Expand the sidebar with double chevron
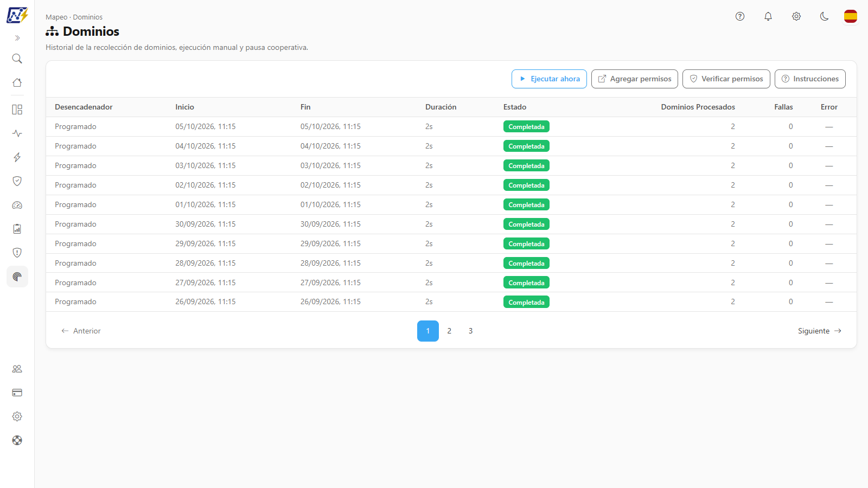868x488 pixels. click(x=17, y=38)
